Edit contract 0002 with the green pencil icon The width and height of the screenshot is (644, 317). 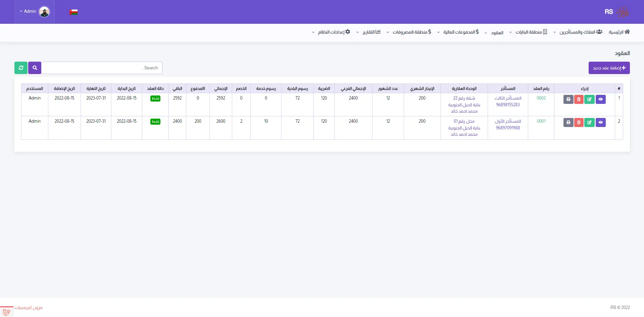click(589, 100)
